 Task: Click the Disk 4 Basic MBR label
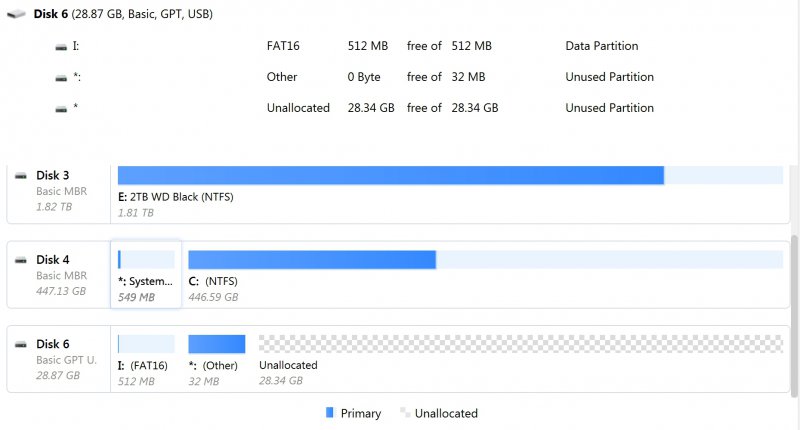61,275
